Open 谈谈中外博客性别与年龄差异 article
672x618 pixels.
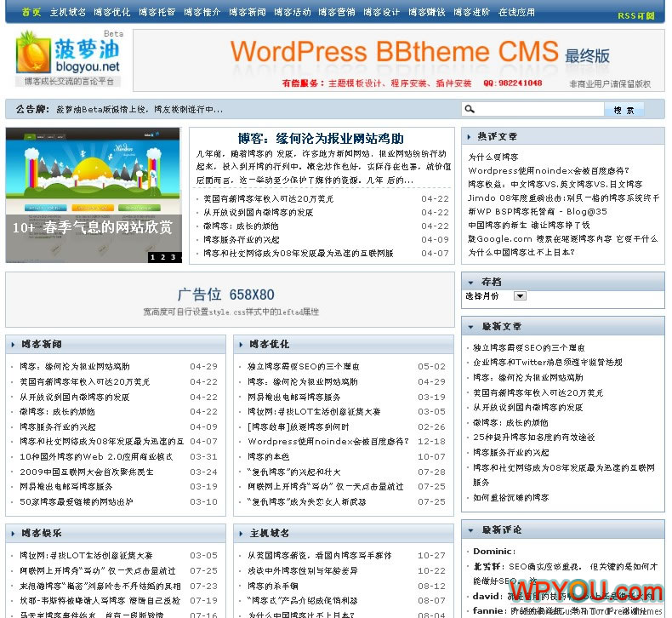click(303, 571)
